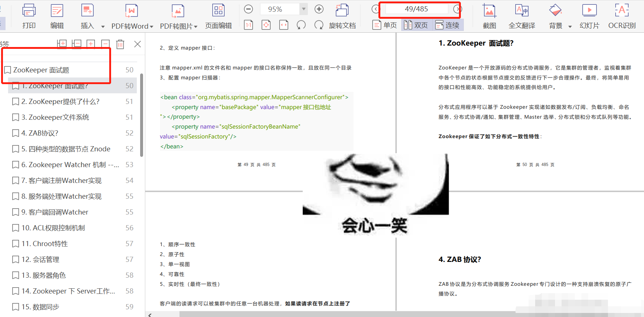Close the bookmark panel
Viewport: 644px width, 317px height.
tap(138, 44)
